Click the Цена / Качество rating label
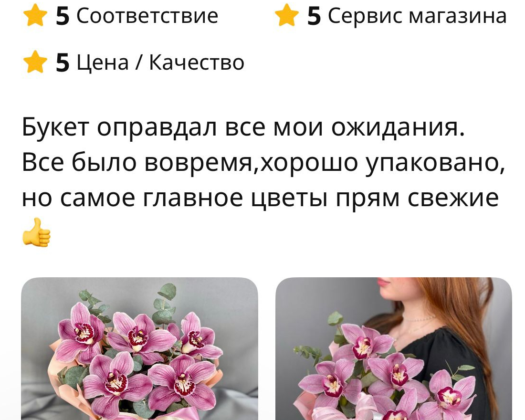The width and height of the screenshot is (525, 420). (160, 63)
